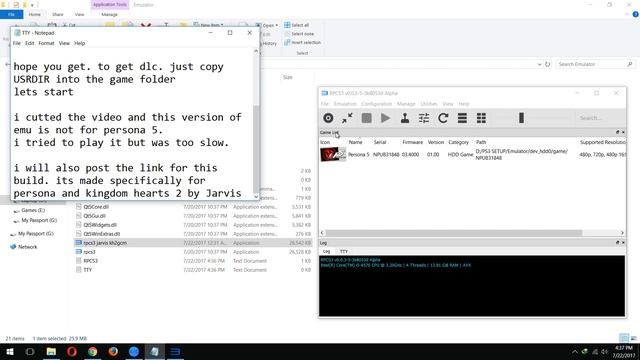Open File Explorer taskbar icon
Image resolution: width=640 pixels, height=360 pixels.
click(x=51, y=351)
